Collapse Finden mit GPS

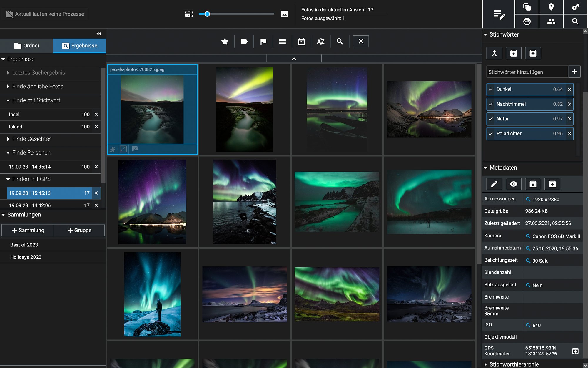click(x=8, y=179)
